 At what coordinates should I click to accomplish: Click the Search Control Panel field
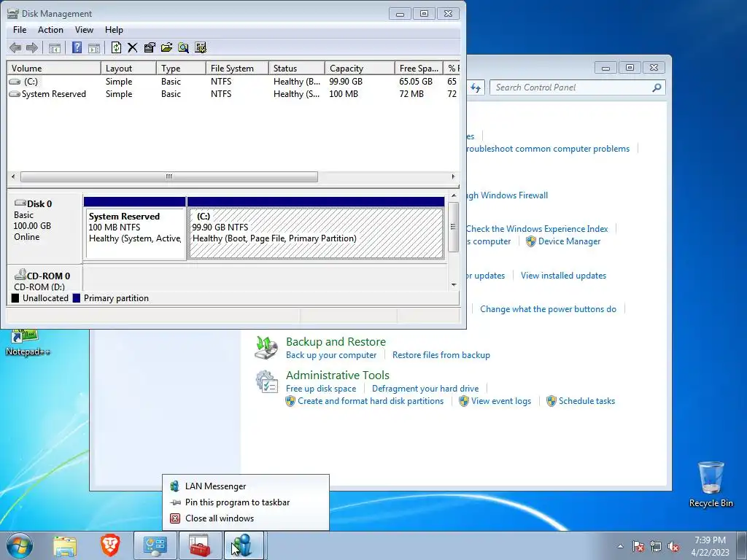point(578,87)
